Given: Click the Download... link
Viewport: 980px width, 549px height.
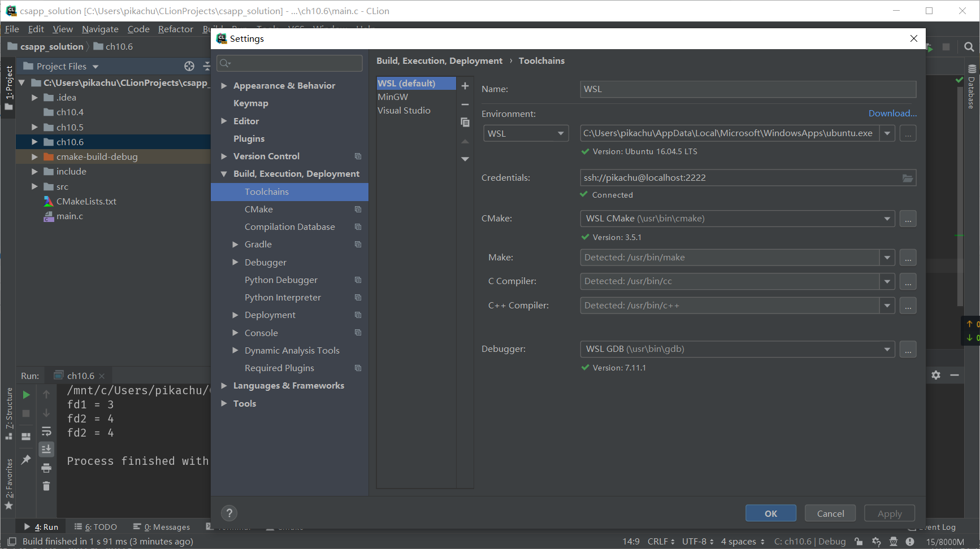Looking at the screenshot, I should click(x=892, y=114).
